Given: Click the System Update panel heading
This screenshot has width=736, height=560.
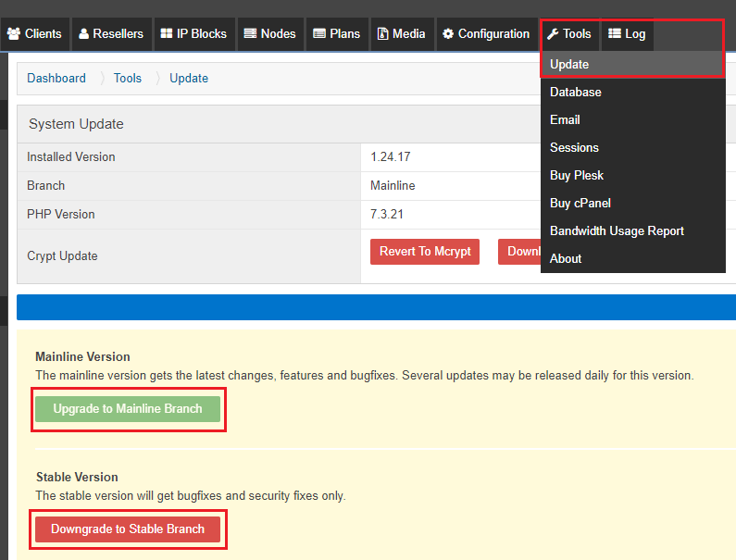Looking at the screenshot, I should tap(76, 124).
